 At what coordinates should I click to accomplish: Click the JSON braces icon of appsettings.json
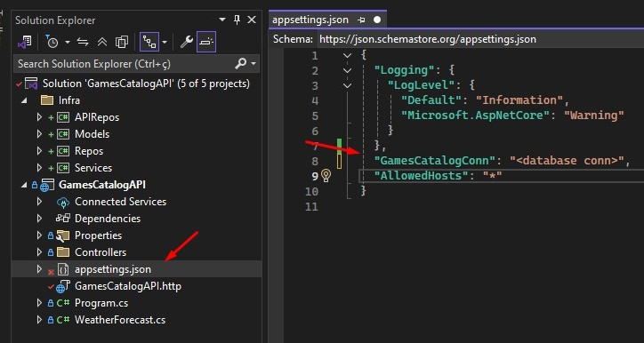[x=63, y=269]
